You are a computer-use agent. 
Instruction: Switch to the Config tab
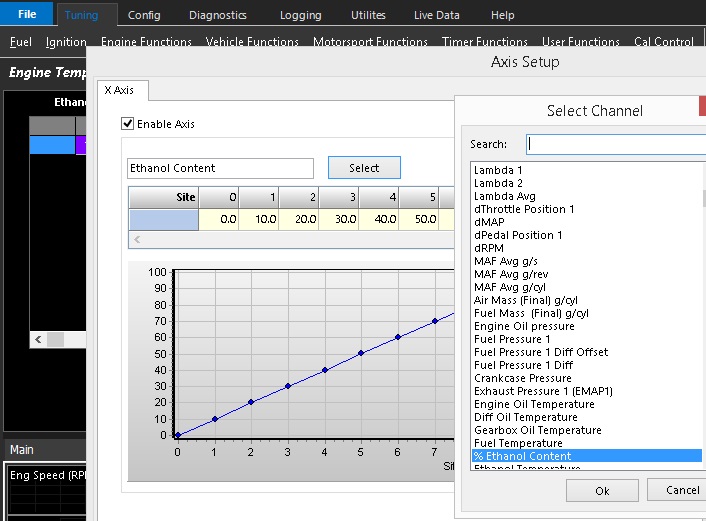tap(144, 15)
